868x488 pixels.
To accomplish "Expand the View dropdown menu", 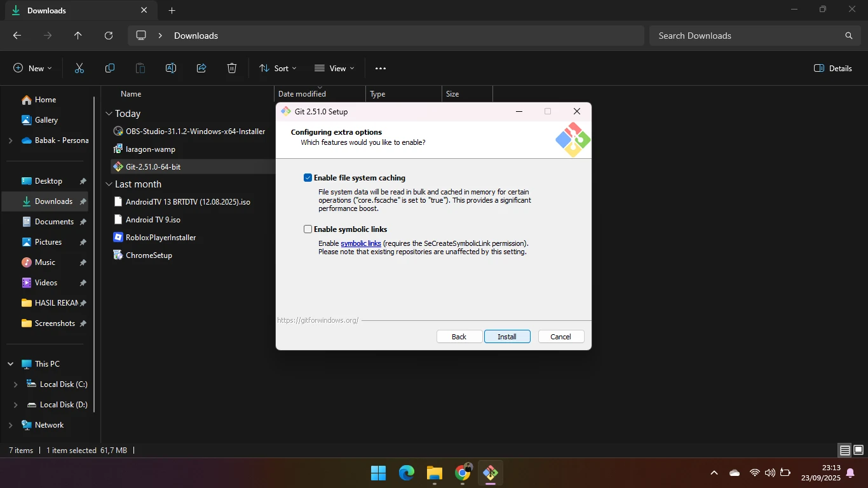I will point(334,68).
